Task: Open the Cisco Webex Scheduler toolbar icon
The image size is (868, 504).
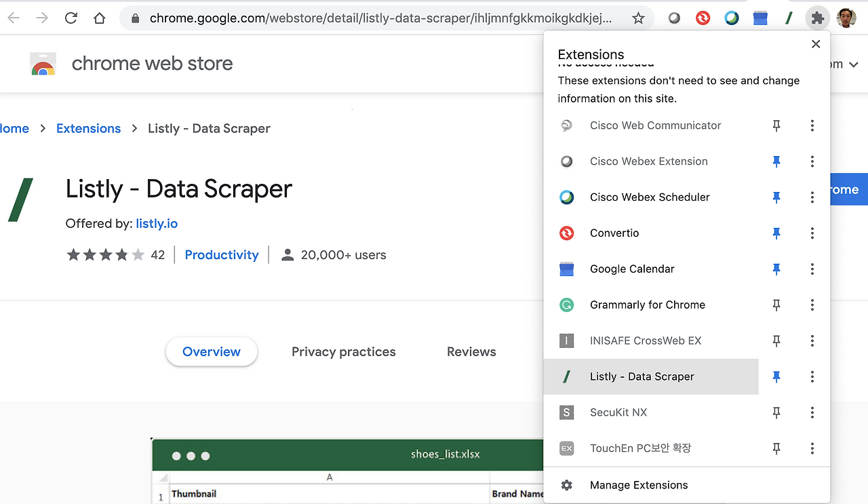Action: [732, 18]
